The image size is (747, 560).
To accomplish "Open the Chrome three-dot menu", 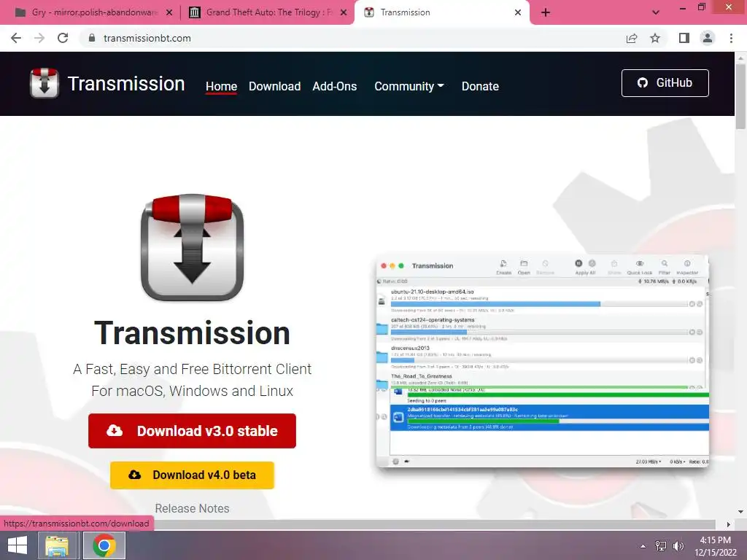I will pyautogui.click(x=731, y=38).
